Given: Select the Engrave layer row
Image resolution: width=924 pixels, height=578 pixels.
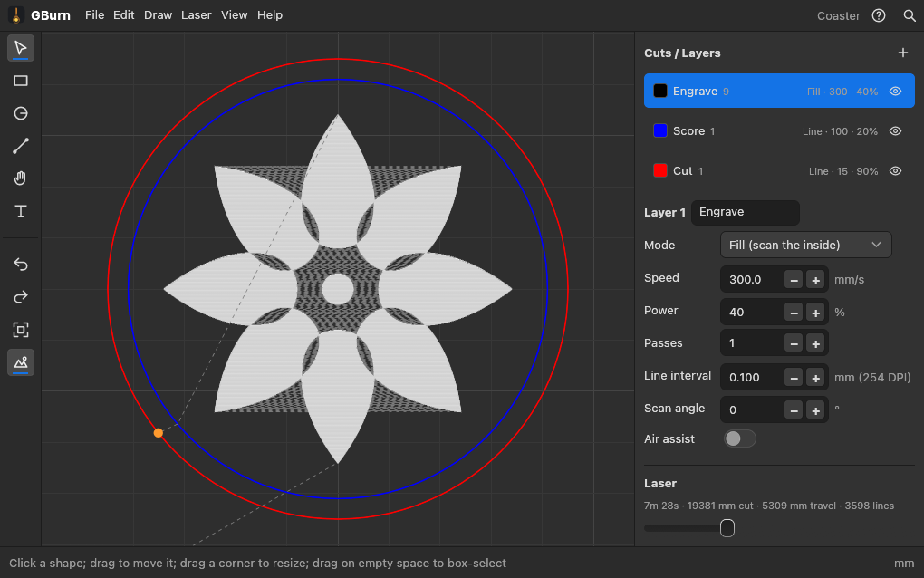Looking at the screenshot, I should pos(779,91).
